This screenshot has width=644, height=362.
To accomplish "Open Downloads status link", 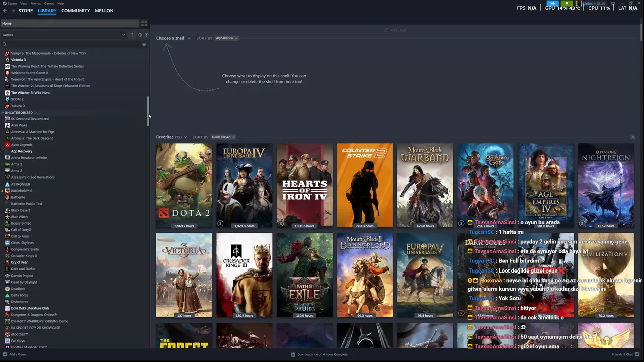I will pos(319,354).
